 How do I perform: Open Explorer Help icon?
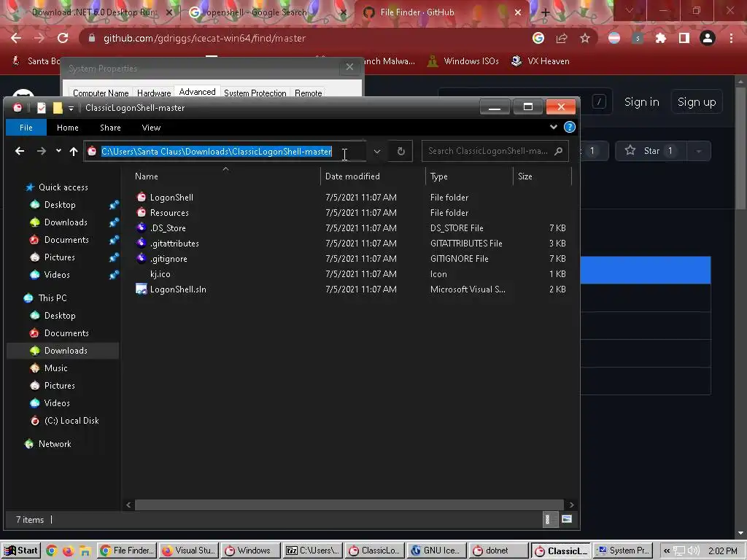click(x=569, y=127)
